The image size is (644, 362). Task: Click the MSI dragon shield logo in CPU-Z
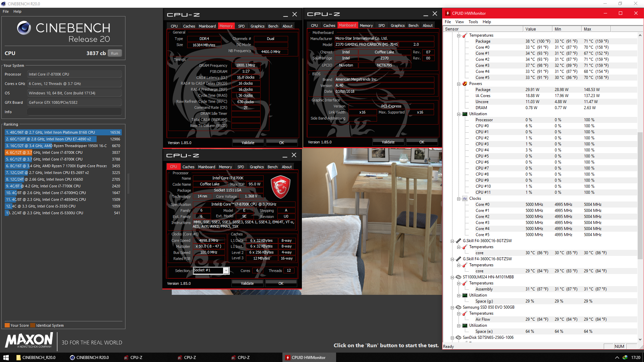[280, 187]
